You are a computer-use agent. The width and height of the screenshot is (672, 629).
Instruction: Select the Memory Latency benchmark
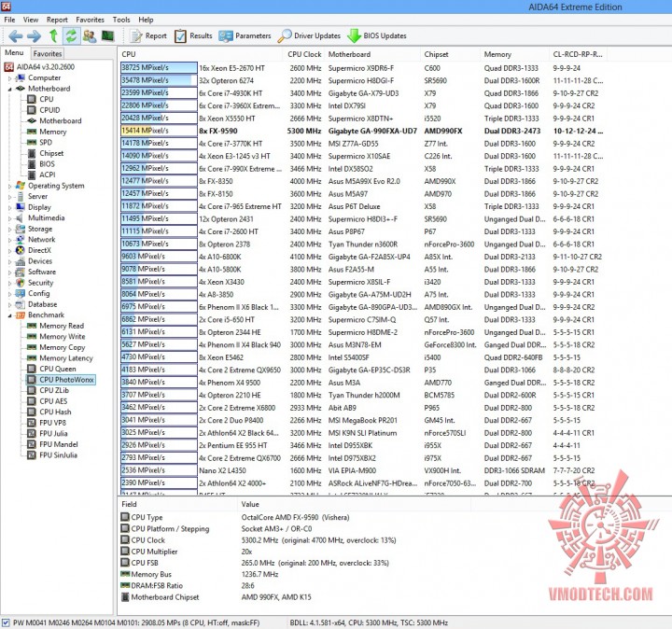(x=60, y=357)
